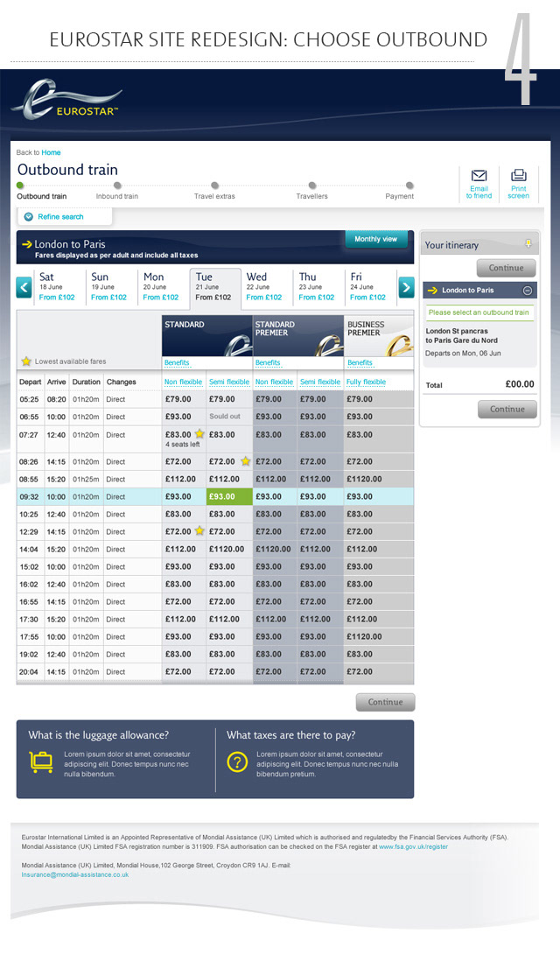
Task: Click Standard Non flexible column link
Action: click(183, 382)
